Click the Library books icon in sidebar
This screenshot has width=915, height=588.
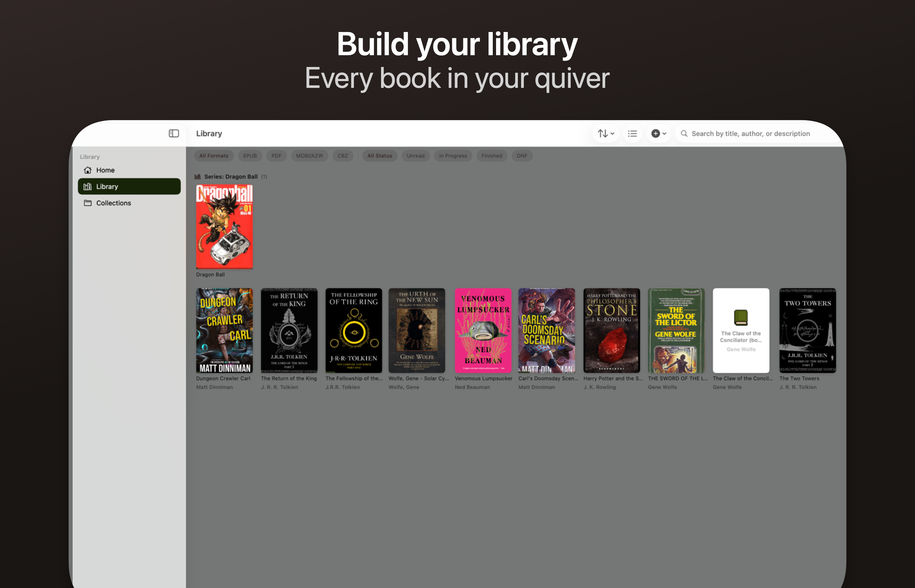88,186
